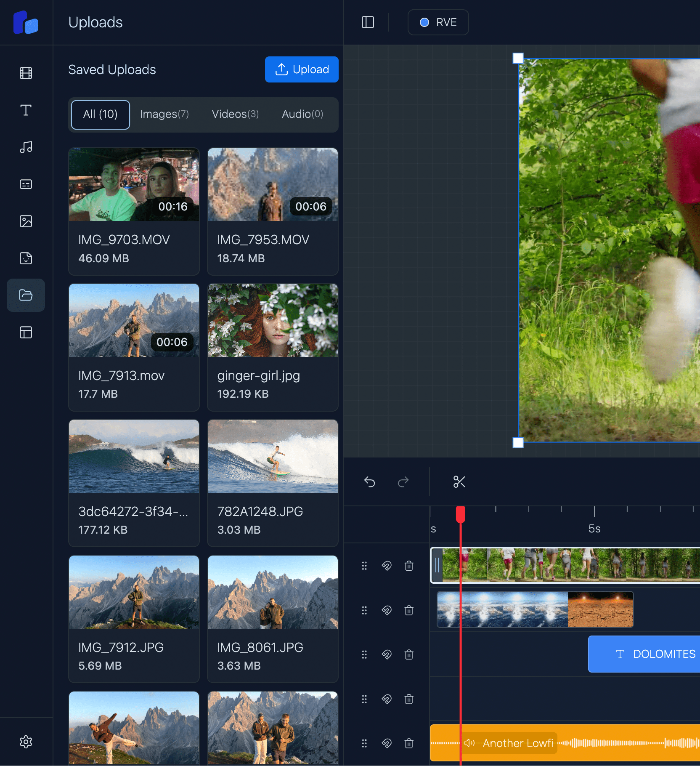Switch to the Images tab
700x766 pixels.
click(164, 114)
